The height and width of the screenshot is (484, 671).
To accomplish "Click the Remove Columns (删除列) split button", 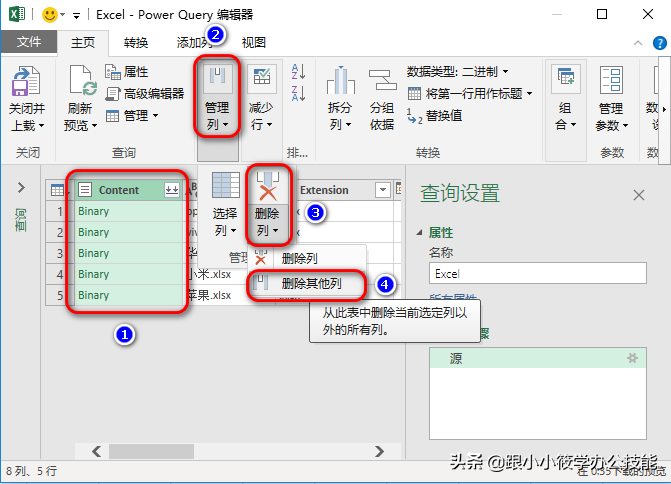I will (x=268, y=205).
